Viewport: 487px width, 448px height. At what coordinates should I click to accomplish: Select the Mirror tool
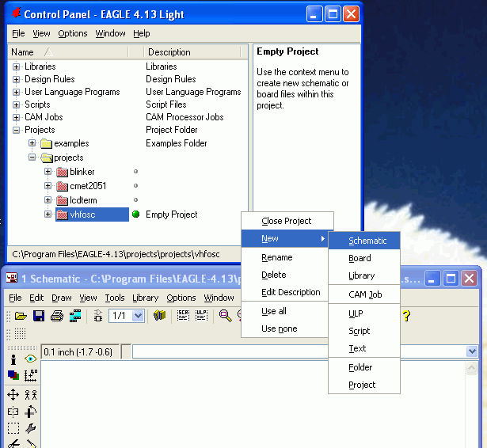[x=13, y=412]
